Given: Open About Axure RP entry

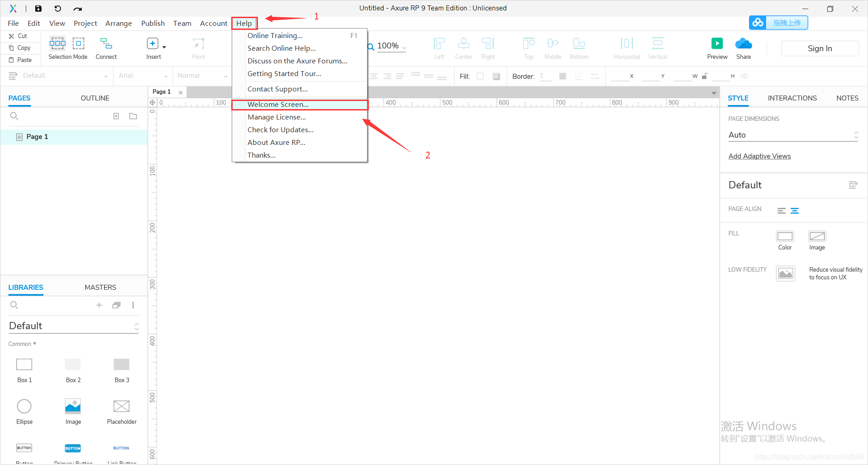Looking at the screenshot, I should coord(300,143).
